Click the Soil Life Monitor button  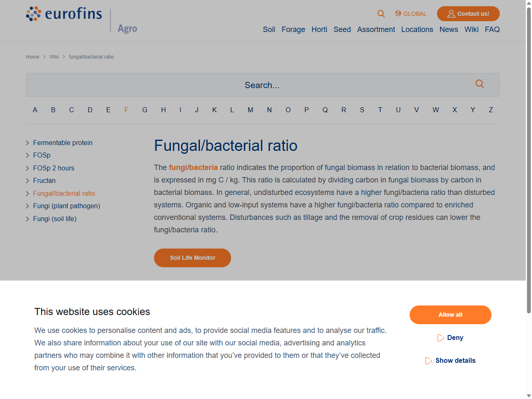coord(192,258)
